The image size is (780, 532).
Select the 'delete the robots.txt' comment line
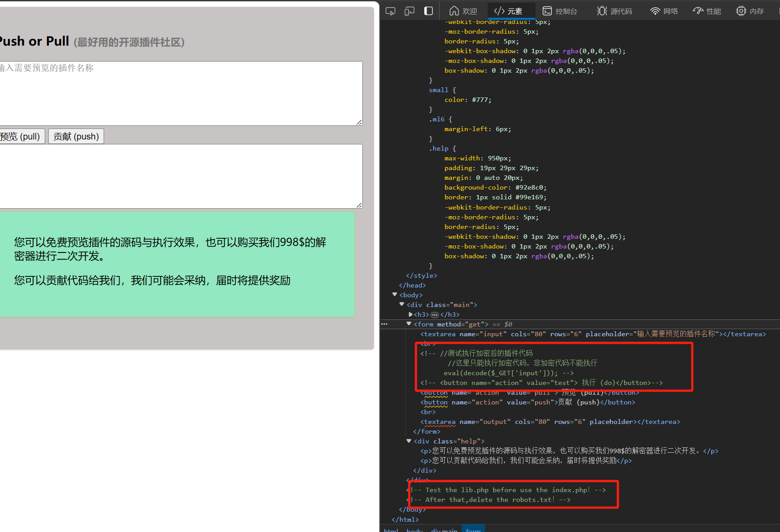[488, 500]
